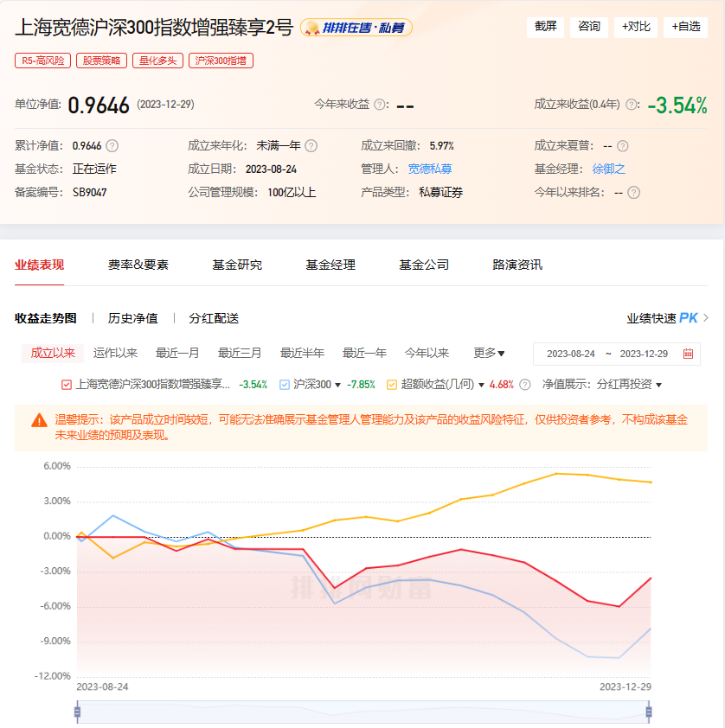The width and height of the screenshot is (725, 728).
Task: Select the 成立以来 time range
Action: point(53,354)
